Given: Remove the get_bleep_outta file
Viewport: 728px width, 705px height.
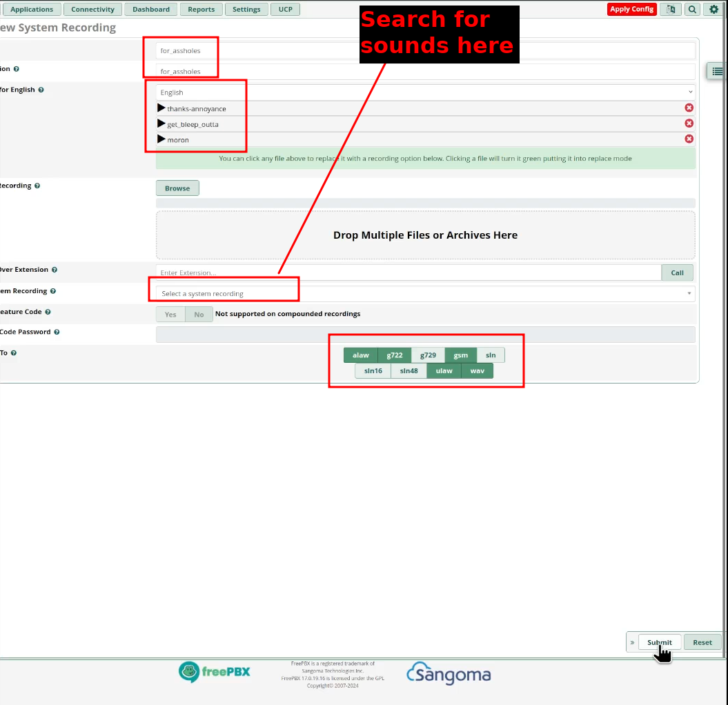Looking at the screenshot, I should (x=689, y=123).
